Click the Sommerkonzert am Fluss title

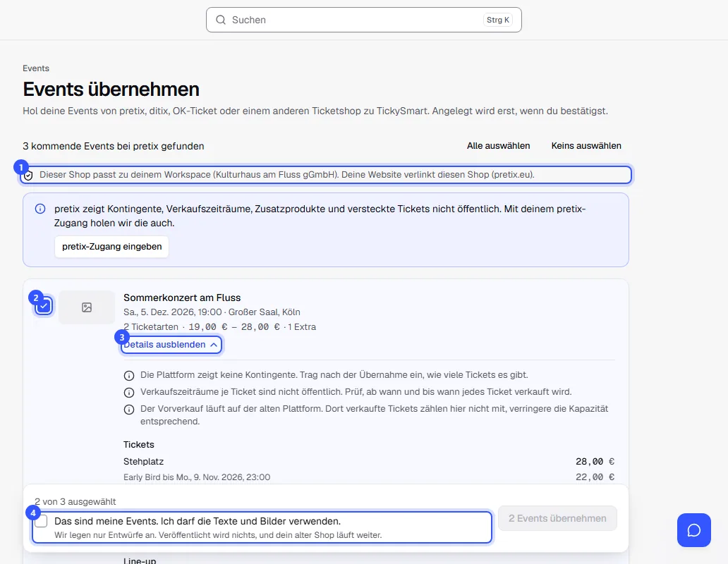click(182, 298)
